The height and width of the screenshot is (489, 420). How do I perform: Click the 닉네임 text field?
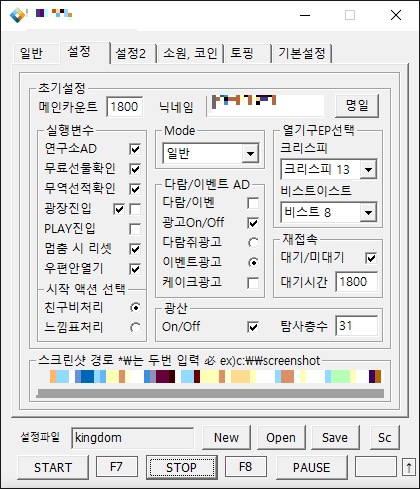point(265,106)
